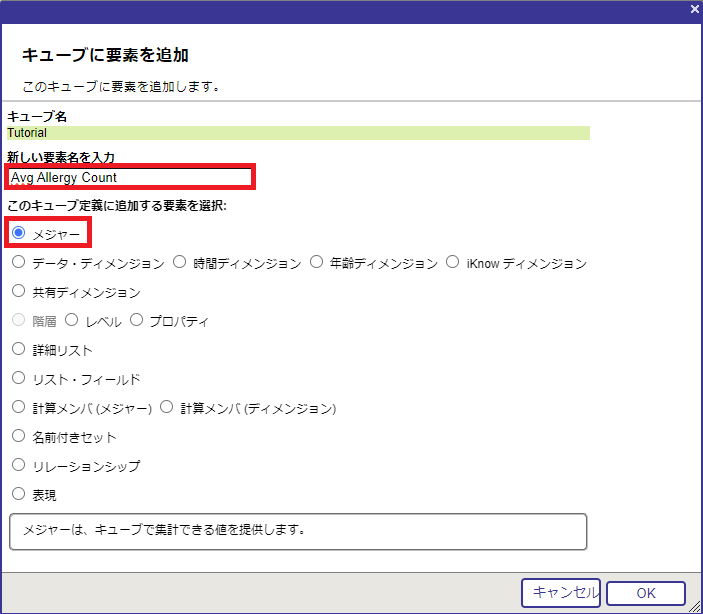This screenshot has height=614, width=703.
Task: Choose the リスト・フィールド radio option
Action: click(x=19, y=379)
